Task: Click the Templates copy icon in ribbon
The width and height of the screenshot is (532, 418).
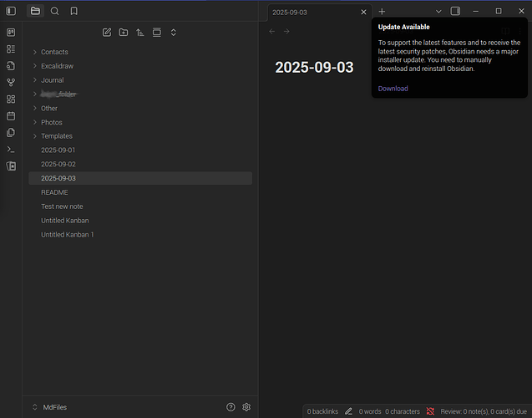Action: click(11, 132)
